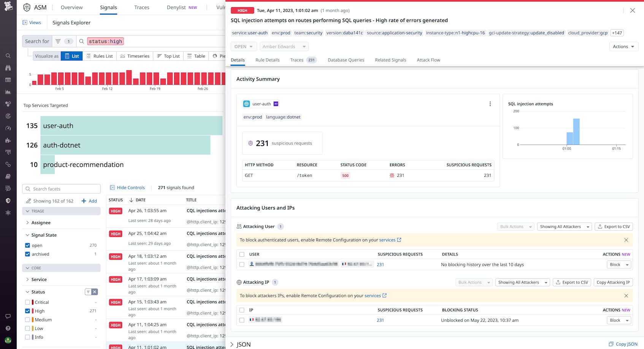Open the help question mark icon in sidebar
The height and width of the screenshot is (349, 644).
(8, 328)
